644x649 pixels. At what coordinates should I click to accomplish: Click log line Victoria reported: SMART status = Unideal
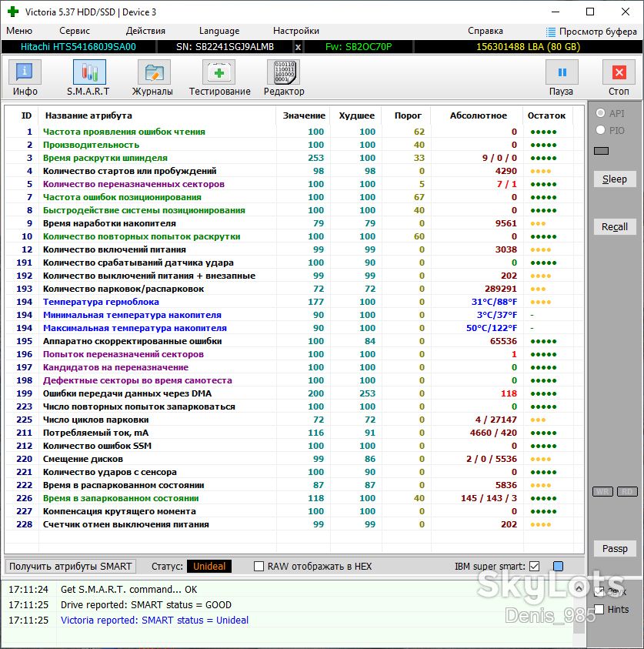point(155,620)
